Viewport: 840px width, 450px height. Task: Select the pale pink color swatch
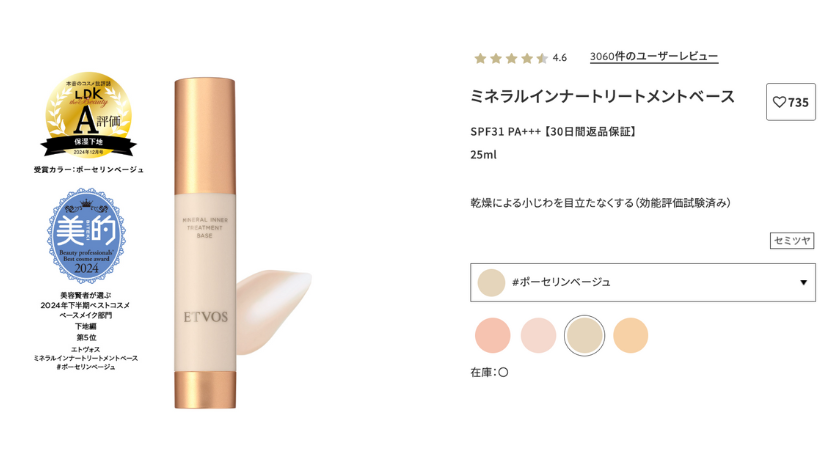coord(538,335)
